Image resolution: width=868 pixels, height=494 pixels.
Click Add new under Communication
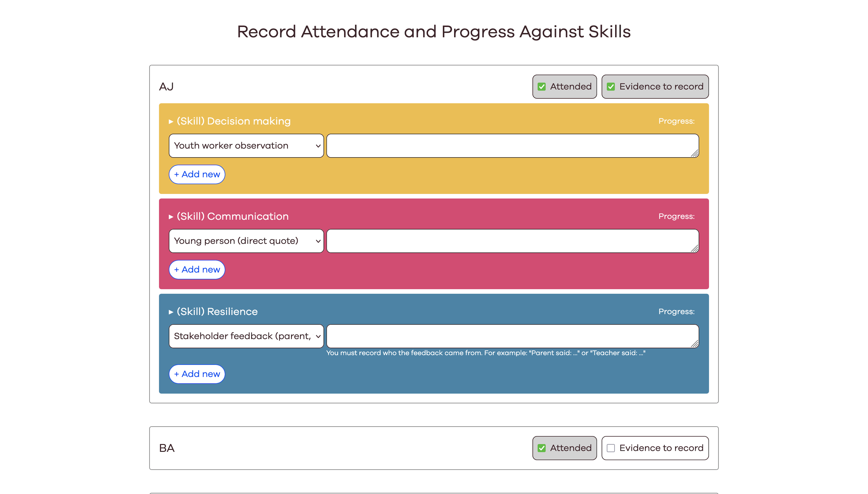(x=197, y=270)
